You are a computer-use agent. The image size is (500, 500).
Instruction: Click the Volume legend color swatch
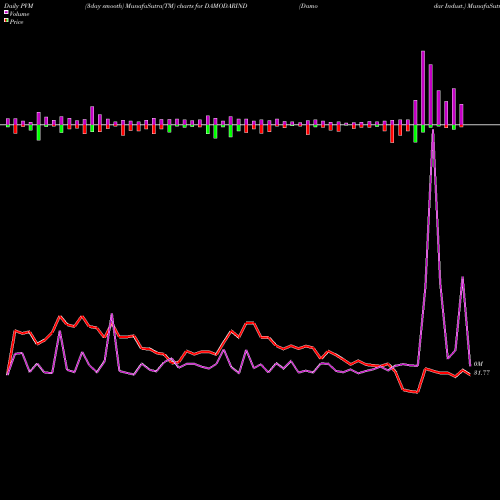pyautogui.click(x=6, y=13)
